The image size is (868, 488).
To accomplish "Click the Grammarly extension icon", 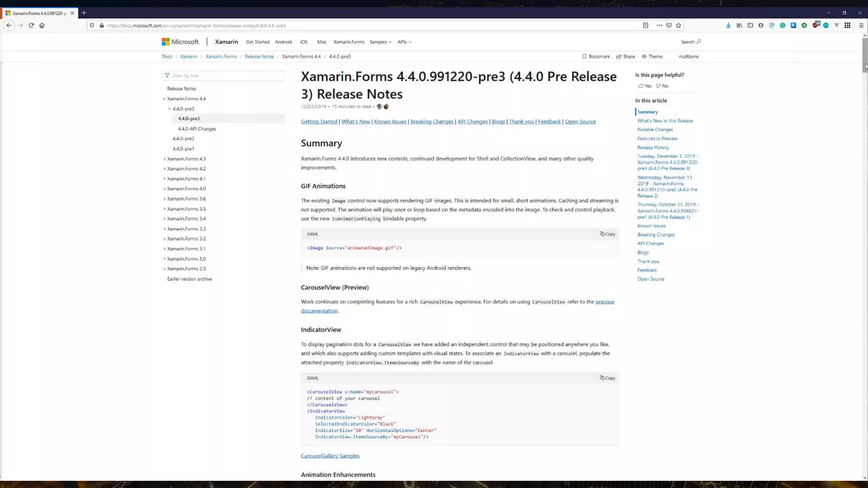I will point(782,25).
